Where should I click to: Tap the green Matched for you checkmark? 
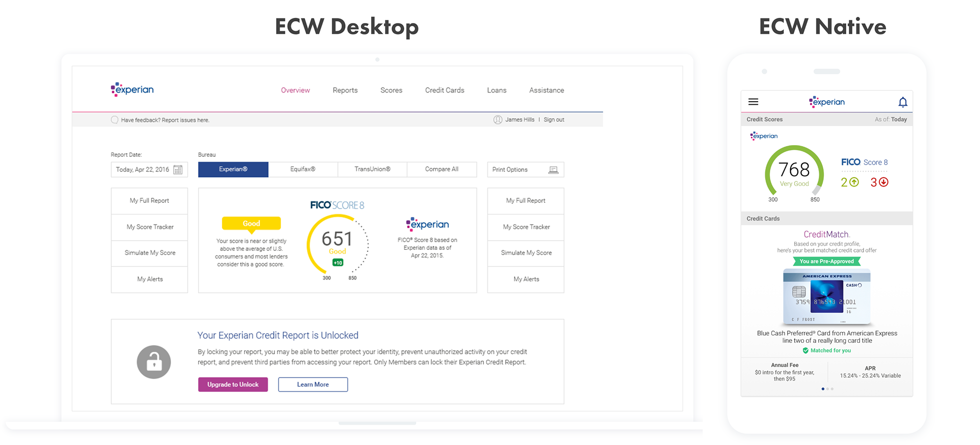pyautogui.click(x=805, y=350)
